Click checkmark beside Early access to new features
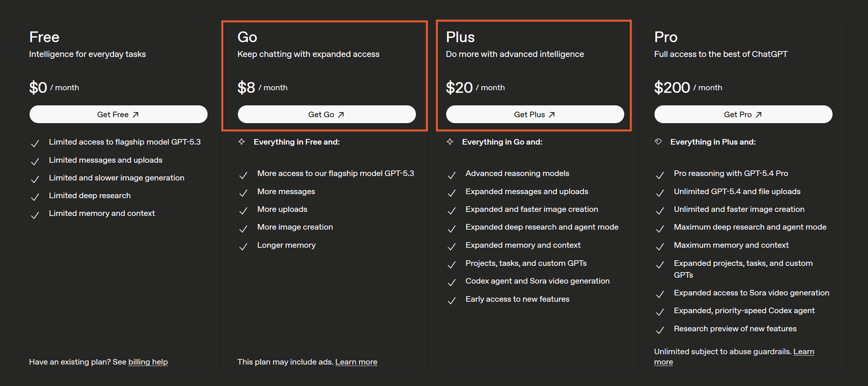The image size is (868, 386). coord(451,301)
